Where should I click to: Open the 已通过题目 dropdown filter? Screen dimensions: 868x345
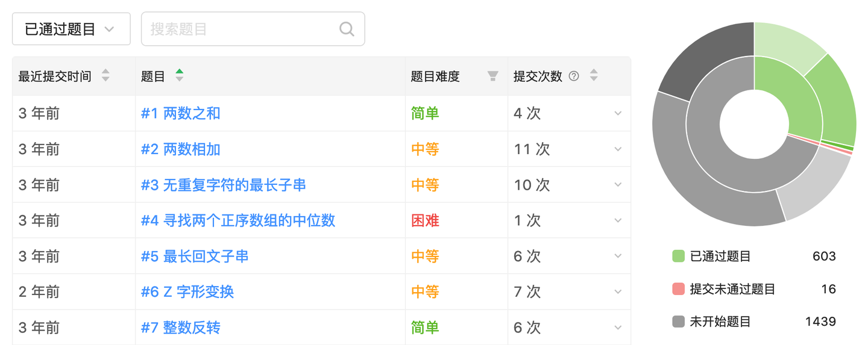pyautogui.click(x=71, y=29)
